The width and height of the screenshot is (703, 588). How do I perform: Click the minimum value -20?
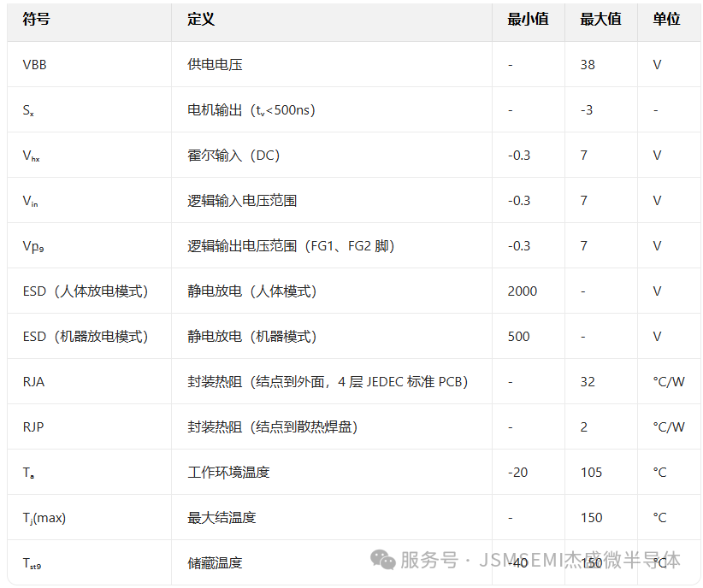pyautogui.click(x=517, y=473)
